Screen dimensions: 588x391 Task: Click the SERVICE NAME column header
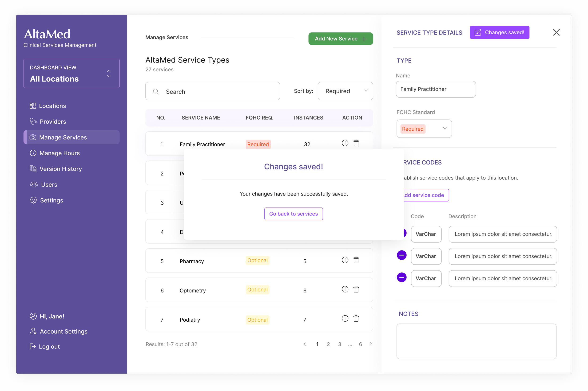point(201,118)
